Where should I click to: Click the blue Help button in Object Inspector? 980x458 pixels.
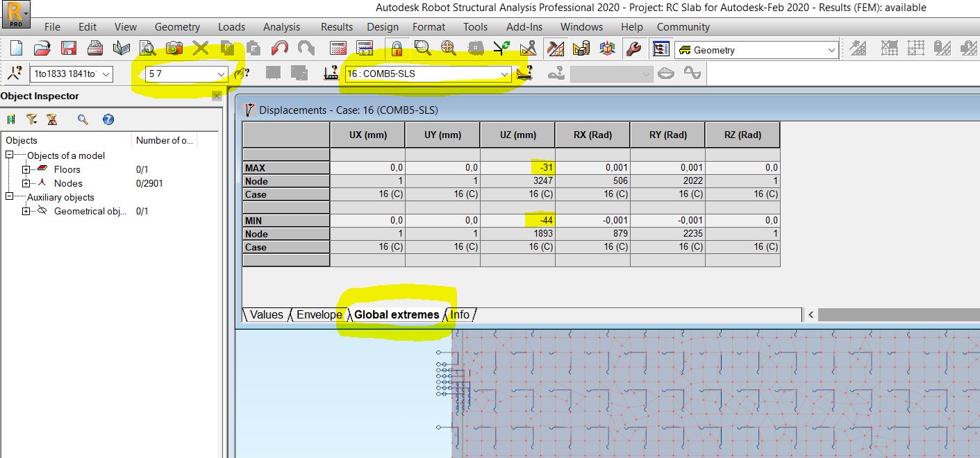click(x=109, y=119)
